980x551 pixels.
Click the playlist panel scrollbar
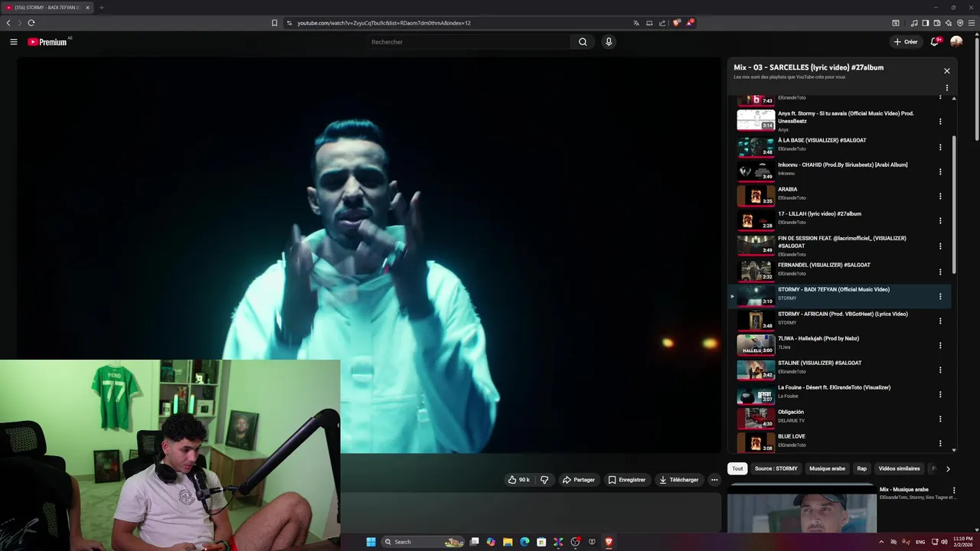point(954,204)
